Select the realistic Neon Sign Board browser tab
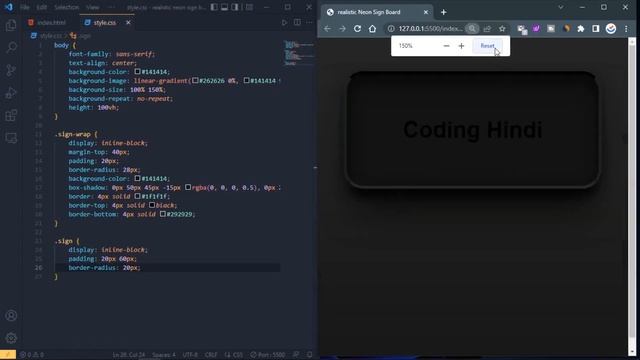The width and height of the screenshot is (640, 360). [x=377, y=12]
